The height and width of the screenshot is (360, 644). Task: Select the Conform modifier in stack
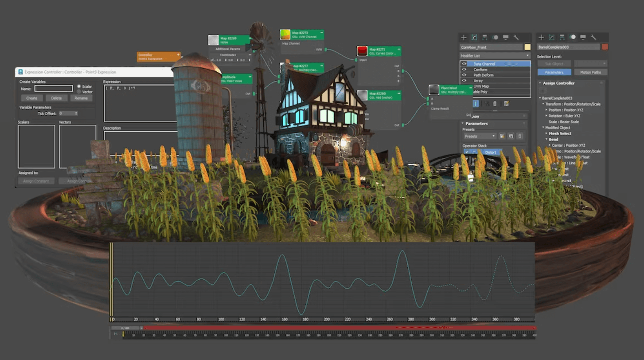click(x=480, y=70)
